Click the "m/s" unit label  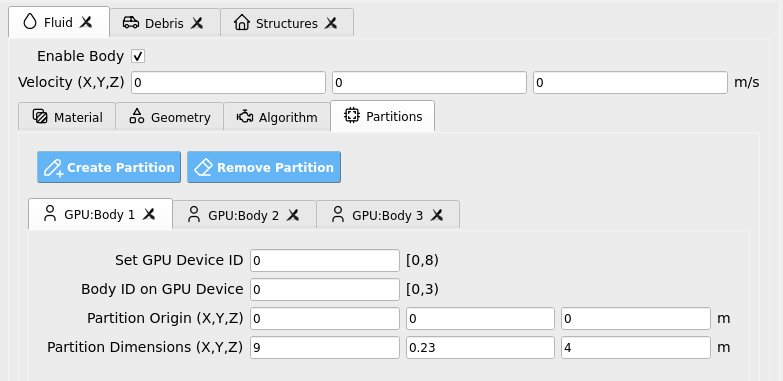pyautogui.click(x=747, y=82)
